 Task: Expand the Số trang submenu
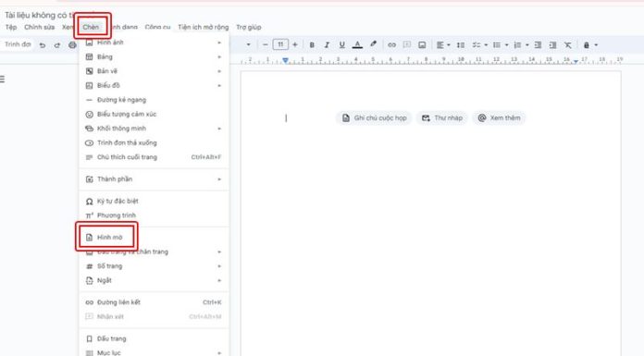[x=154, y=266]
